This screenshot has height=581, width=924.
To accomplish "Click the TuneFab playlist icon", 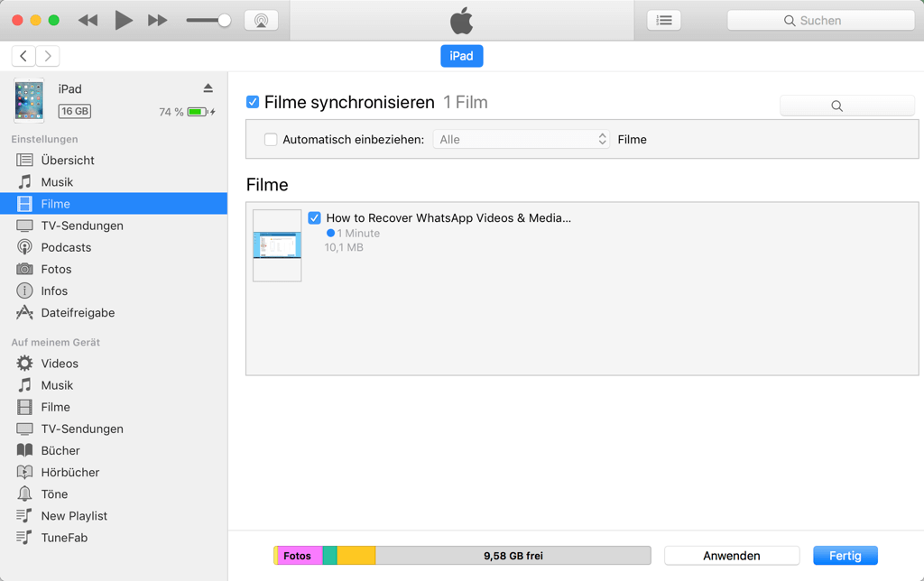I will (24, 538).
